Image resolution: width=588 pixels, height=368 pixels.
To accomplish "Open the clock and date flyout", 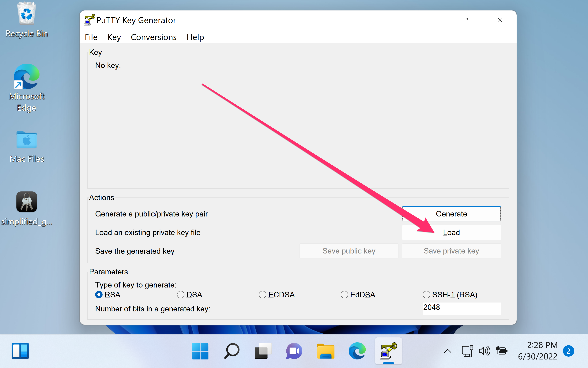I will [x=538, y=351].
